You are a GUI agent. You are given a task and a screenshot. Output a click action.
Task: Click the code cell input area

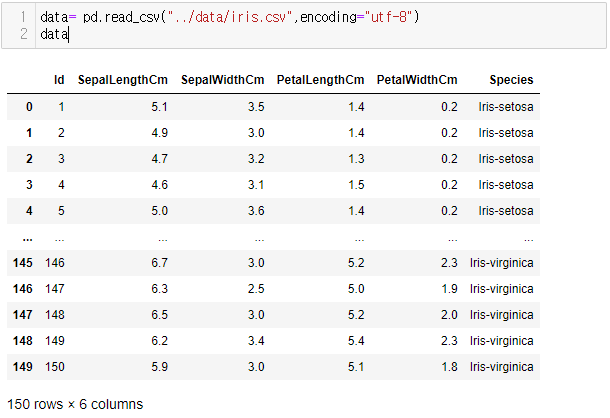(321, 26)
